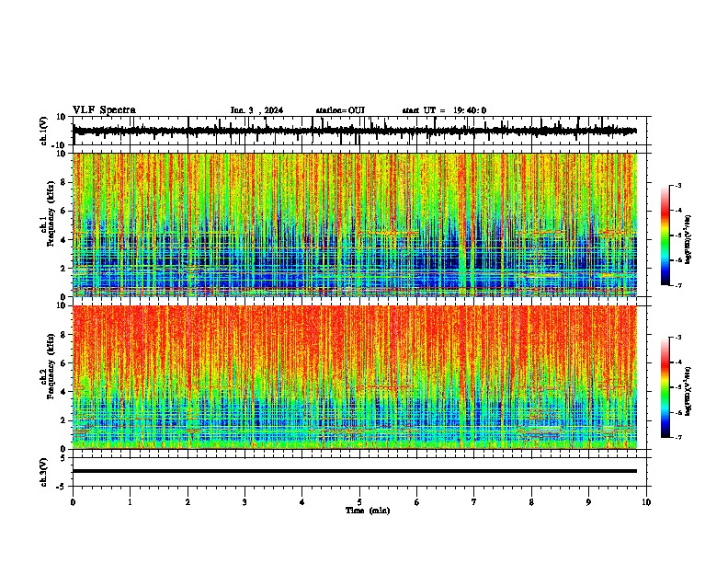This screenshot has width=728, height=563.
Task: Click the -3 label on ch.1 colorbar
Action: 678,185
